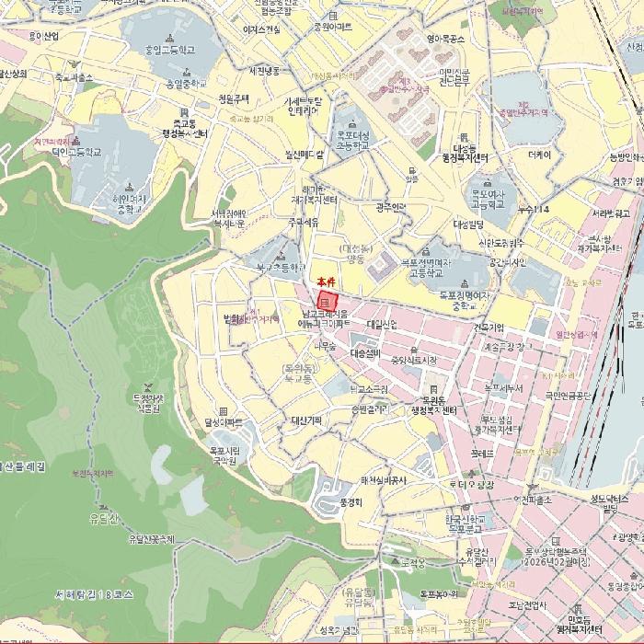Click the red 本件 property marker icon
This screenshot has height=644, width=644.
[x=324, y=301]
